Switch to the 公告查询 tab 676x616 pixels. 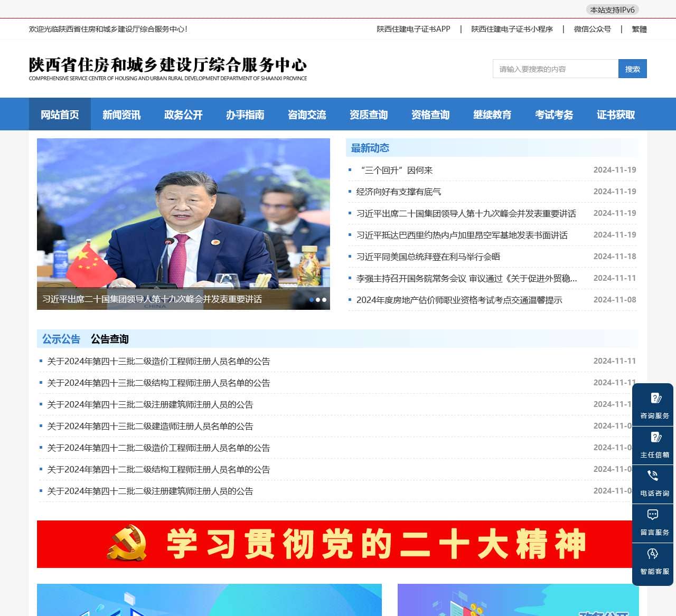click(110, 339)
